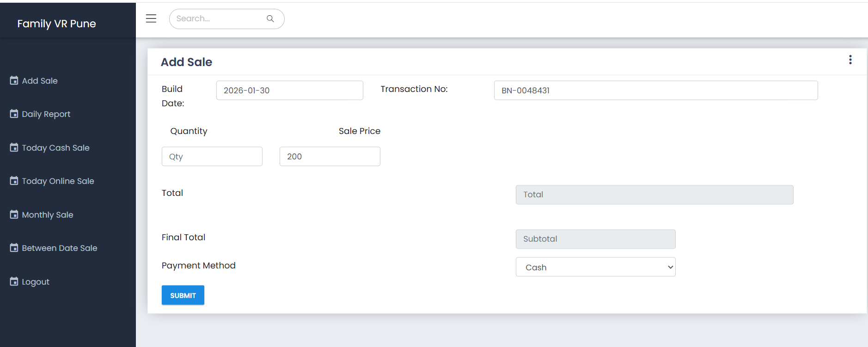Click the greyed Total field
Screen dimensions: 868x347
click(654, 195)
